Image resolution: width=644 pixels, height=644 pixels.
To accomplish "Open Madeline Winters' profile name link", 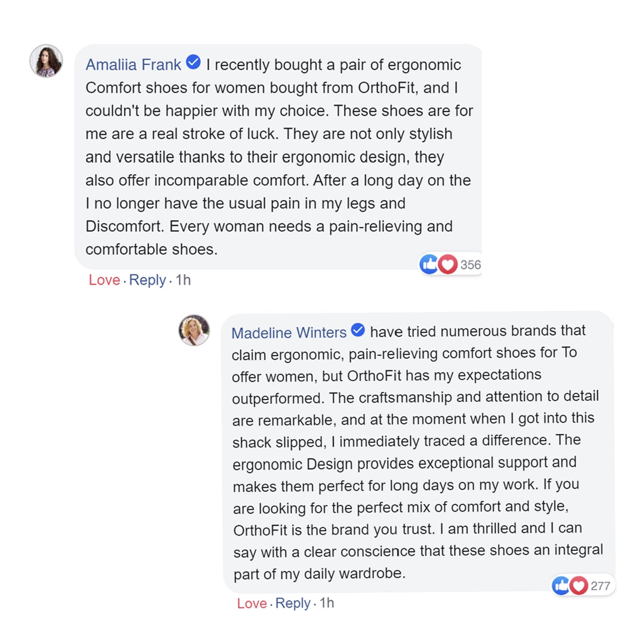I will point(289,332).
